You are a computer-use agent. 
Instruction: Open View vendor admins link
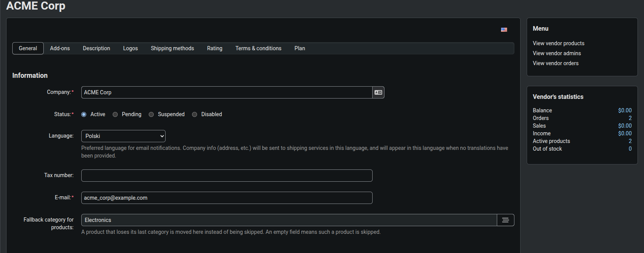click(x=557, y=53)
